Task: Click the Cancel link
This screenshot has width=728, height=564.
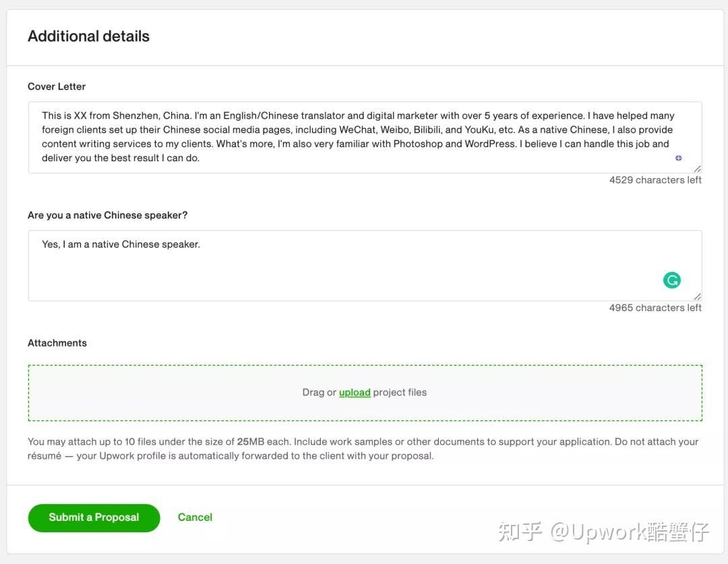Action: (x=195, y=517)
